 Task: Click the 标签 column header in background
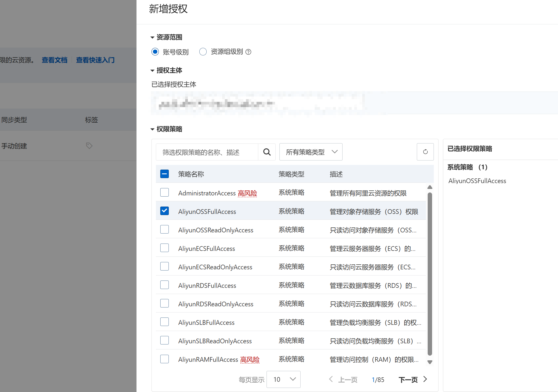[x=92, y=120]
